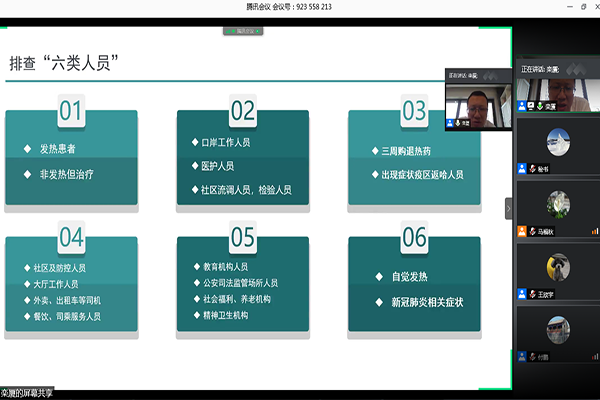The width and height of the screenshot is (600, 400).
Task: Collapse the participant video sidebar arrow
Action: (x=507, y=207)
